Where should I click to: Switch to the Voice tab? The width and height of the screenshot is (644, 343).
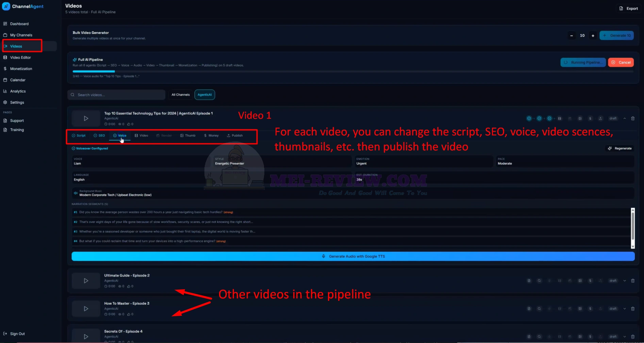coord(120,135)
